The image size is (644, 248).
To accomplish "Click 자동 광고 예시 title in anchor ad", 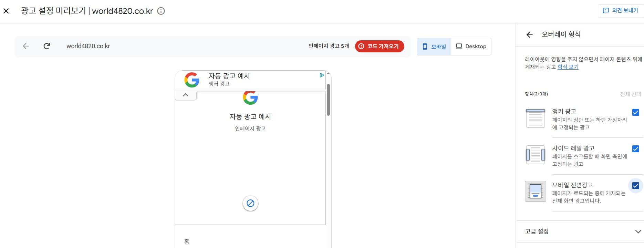I will coord(229,76).
